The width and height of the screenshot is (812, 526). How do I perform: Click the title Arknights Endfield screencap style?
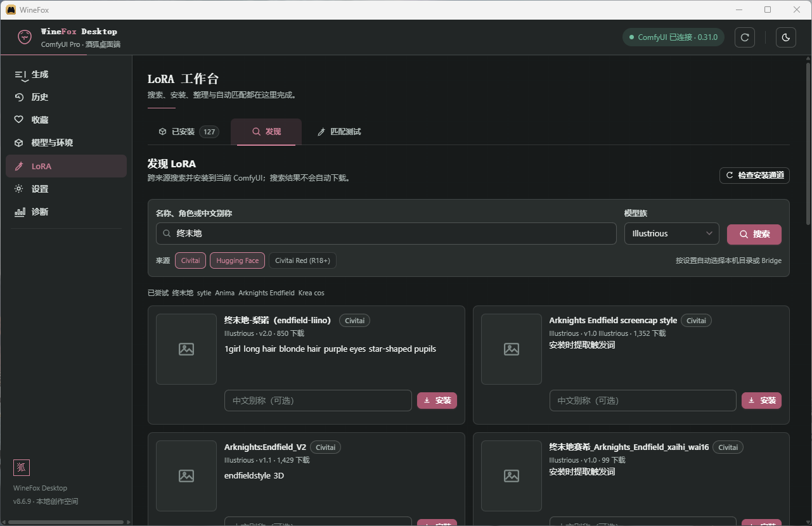point(613,321)
